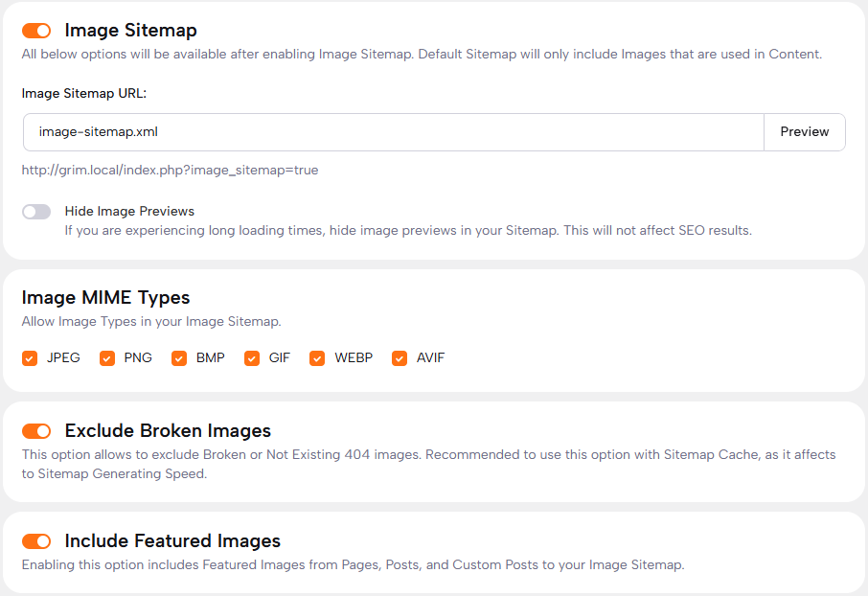Click 'Allow Image Types in your Image Sitemap' description

(151, 322)
